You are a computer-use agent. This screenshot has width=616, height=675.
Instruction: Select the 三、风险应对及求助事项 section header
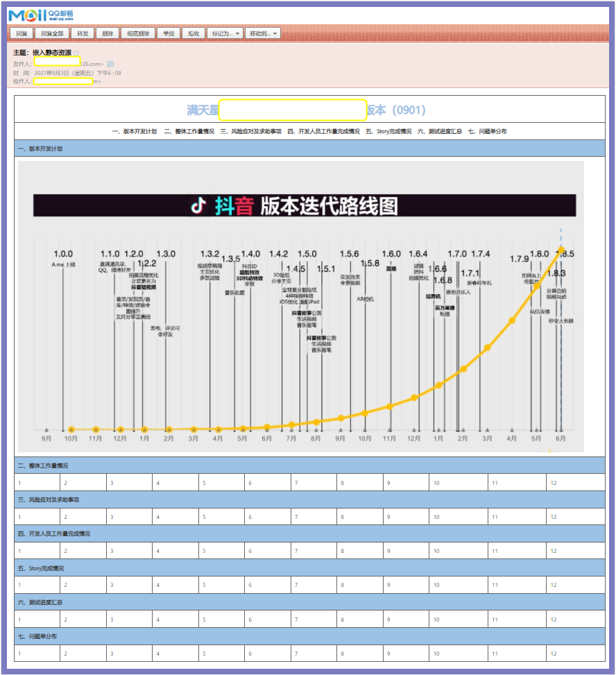309,499
